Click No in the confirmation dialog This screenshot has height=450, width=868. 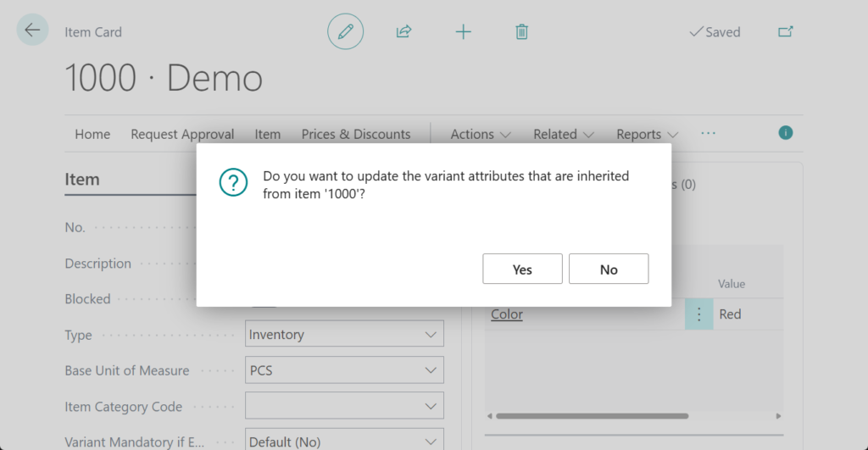[609, 269]
